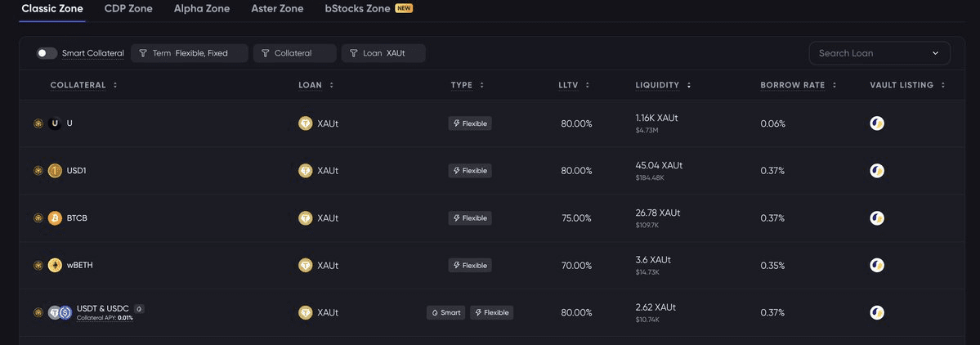Sort by the Borrow Rate column

click(x=798, y=85)
